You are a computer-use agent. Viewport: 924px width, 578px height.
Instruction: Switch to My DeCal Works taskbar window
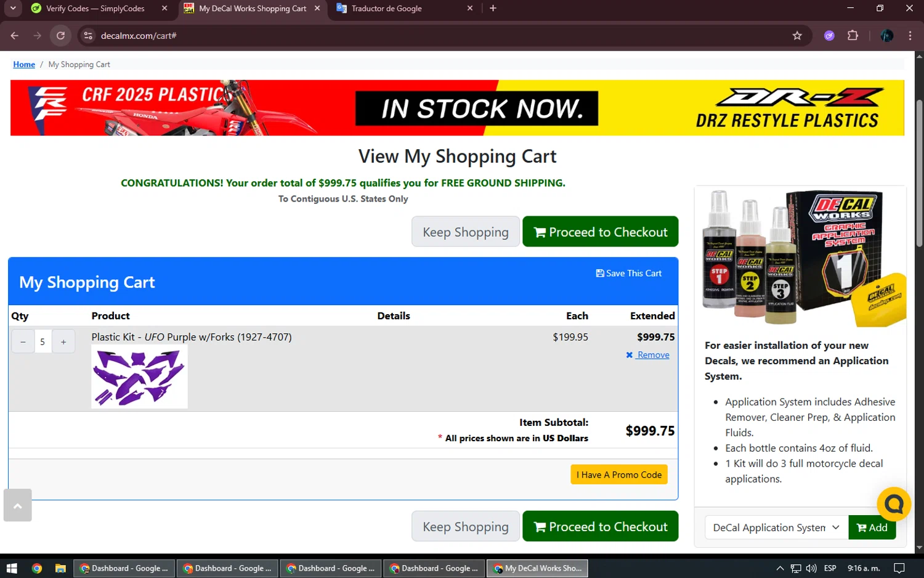[538, 568]
